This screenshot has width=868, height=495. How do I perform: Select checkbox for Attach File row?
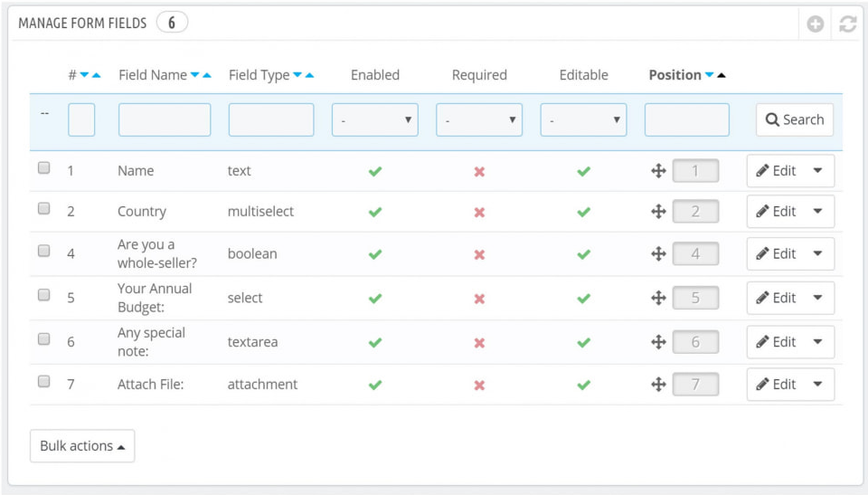(x=43, y=381)
